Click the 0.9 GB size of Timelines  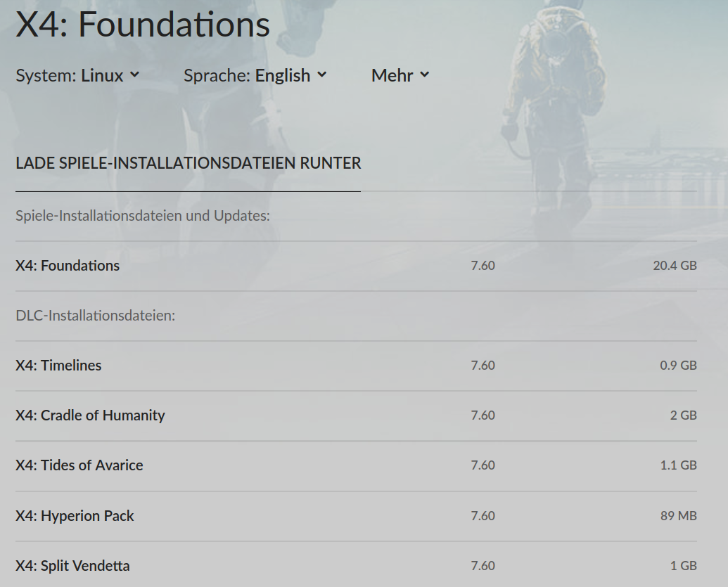pos(678,365)
